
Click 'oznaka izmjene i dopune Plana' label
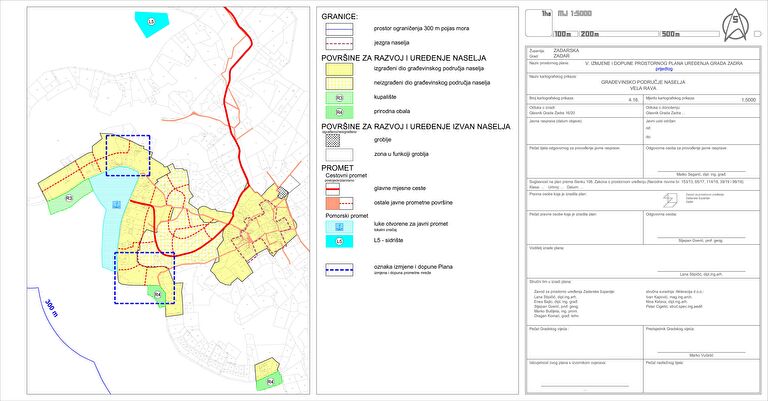413,267
